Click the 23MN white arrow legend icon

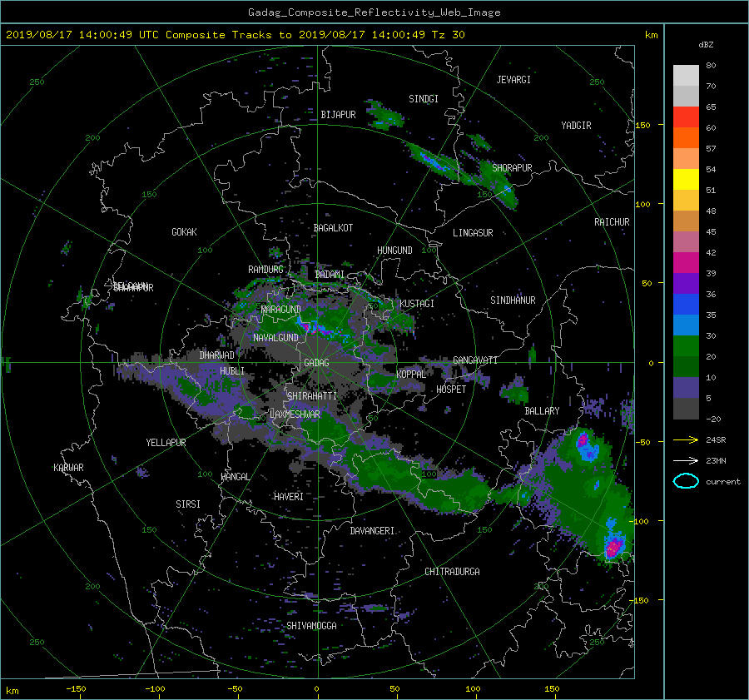point(686,460)
